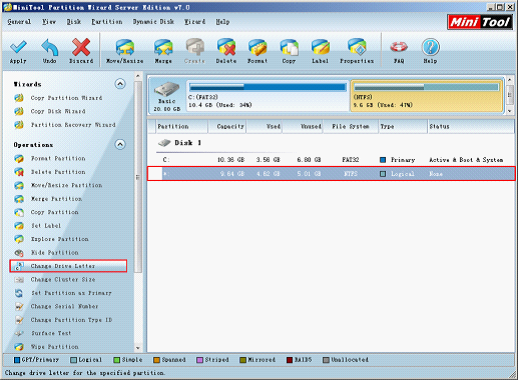Screen dimensions: 518x380
Task: Click the Merge partition toolbar icon
Action: point(163,47)
